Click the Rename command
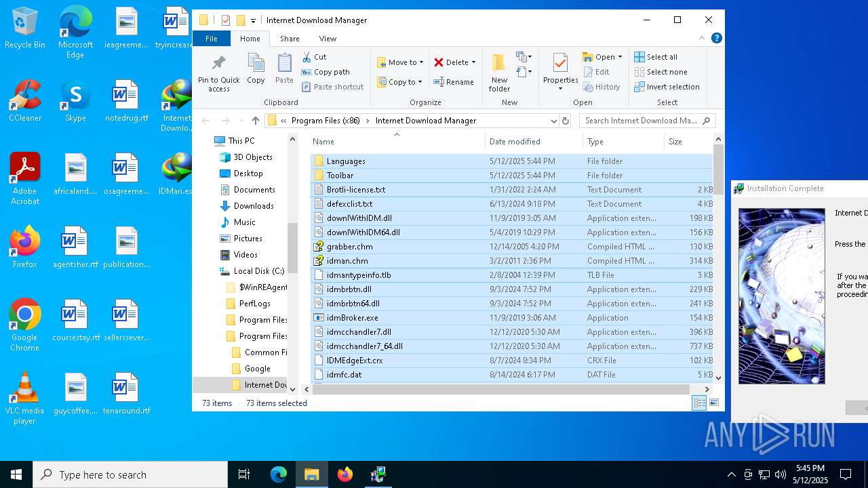Screen dimensions: 868x488 454,82
